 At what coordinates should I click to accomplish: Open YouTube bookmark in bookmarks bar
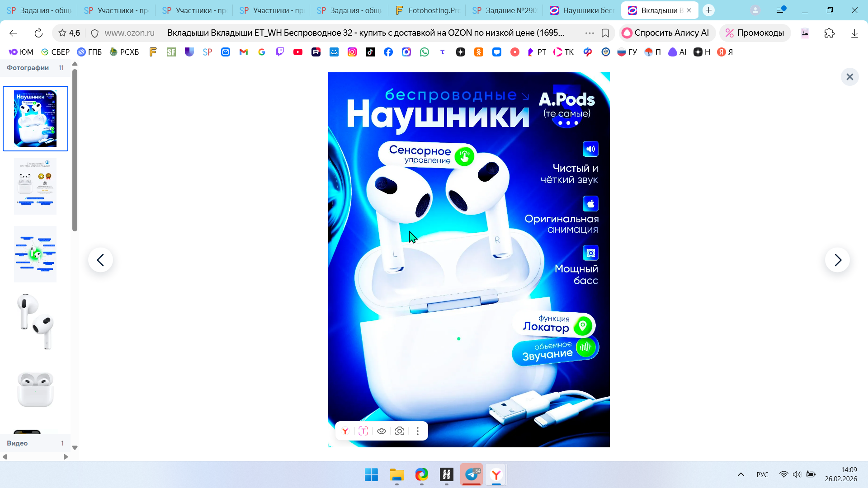(297, 52)
